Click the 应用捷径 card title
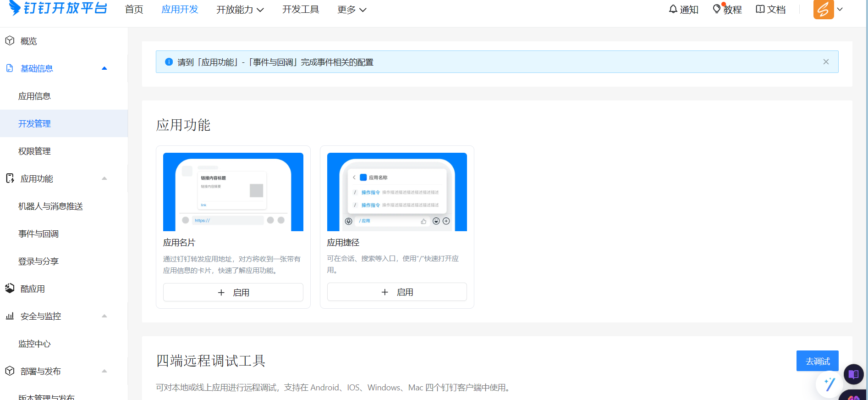This screenshot has width=868, height=400. pos(343,243)
